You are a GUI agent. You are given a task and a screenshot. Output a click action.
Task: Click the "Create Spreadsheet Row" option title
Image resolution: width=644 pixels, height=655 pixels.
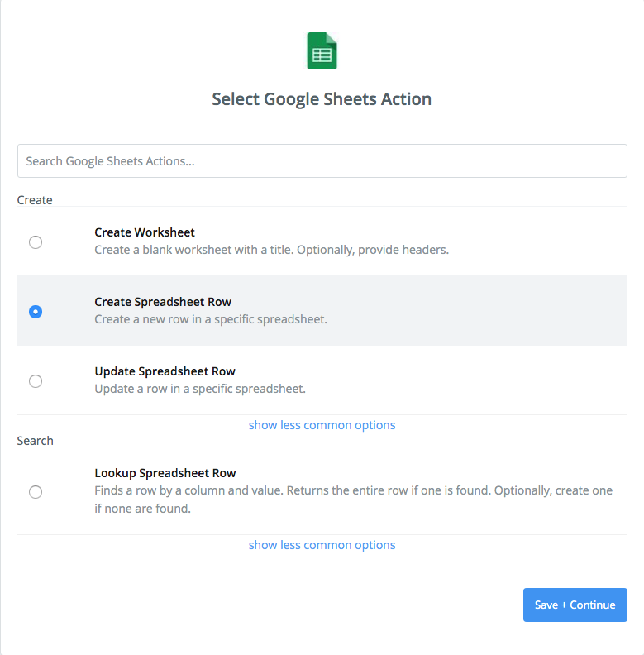click(x=163, y=302)
